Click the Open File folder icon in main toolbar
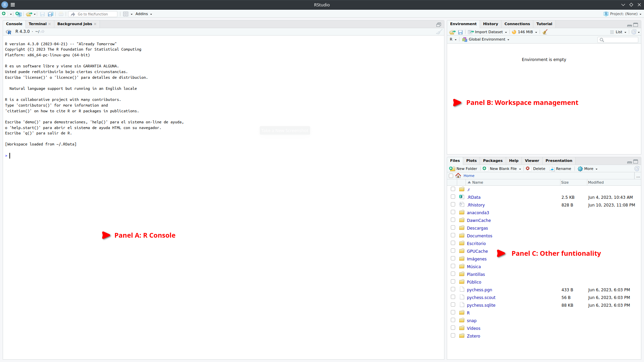This screenshot has width=644, height=362. click(x=29, y=14)
